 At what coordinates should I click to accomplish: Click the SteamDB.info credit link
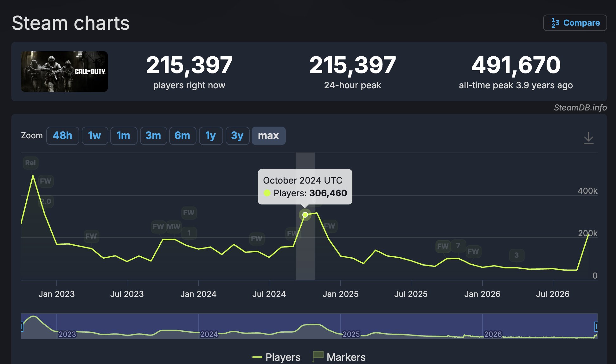coord(580,108)
